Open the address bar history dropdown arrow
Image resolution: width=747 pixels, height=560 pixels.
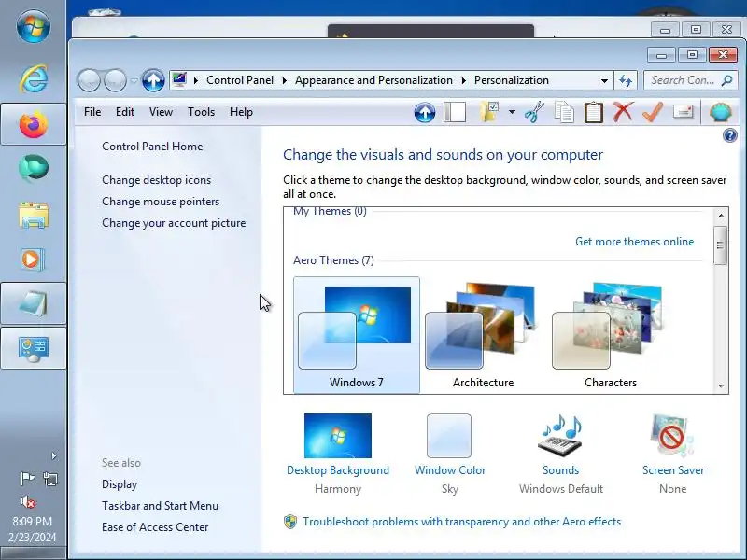coord(604,80)
